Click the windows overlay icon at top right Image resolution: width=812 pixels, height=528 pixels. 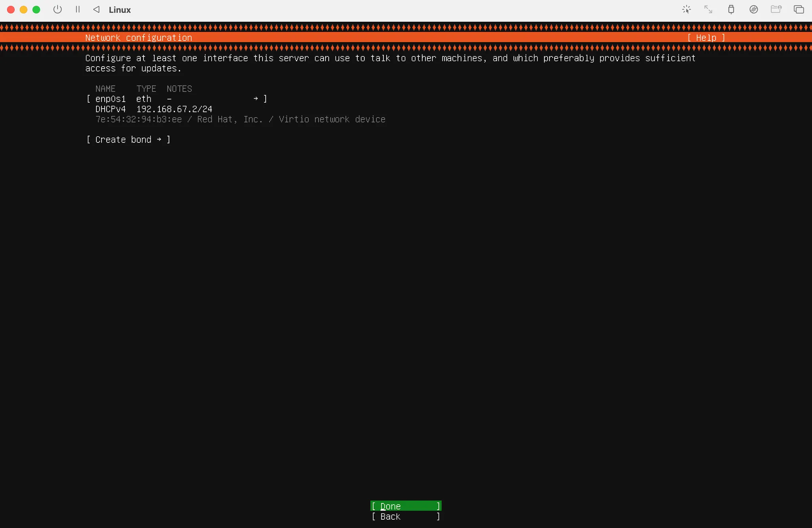[799, 10]
